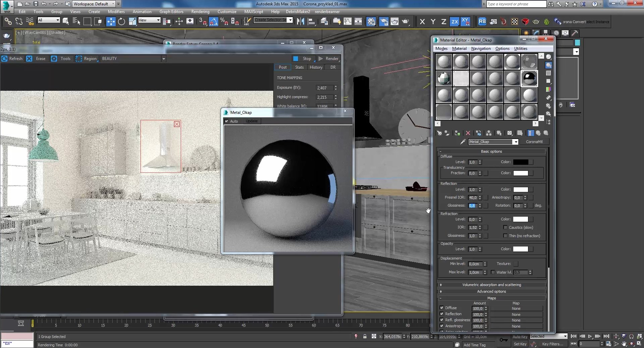Enable Thin (no refraction) option
This screenshot has height=348, width=644.
click(x=505, y=236)
